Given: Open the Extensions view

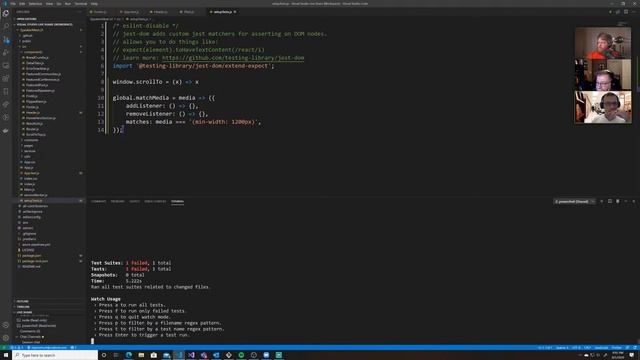Looking at the screenshot, I should (x=6, y=79).
